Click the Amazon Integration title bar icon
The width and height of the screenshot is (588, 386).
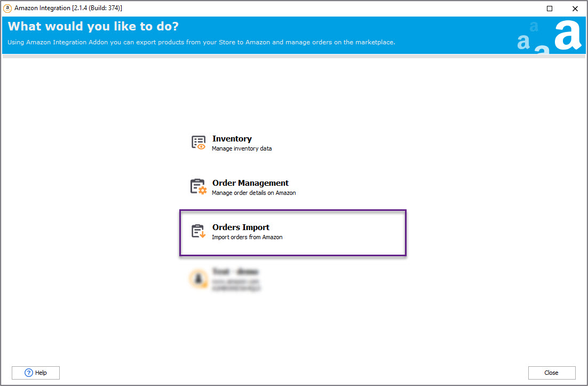coord(7,8)
